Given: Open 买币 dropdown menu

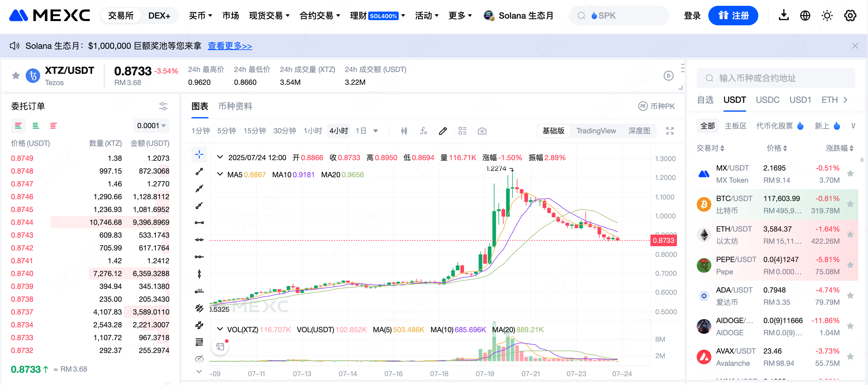Looking at the screenshot, I should coord(200,16).
